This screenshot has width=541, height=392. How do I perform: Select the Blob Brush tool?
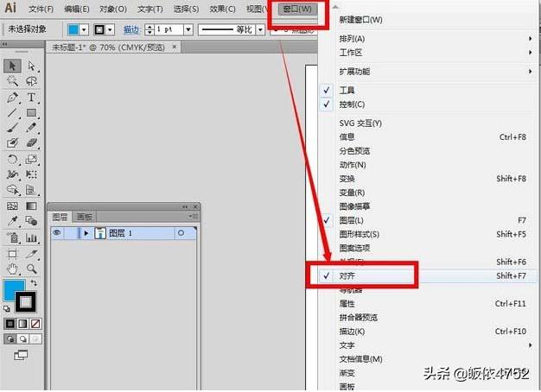[12, 142]
